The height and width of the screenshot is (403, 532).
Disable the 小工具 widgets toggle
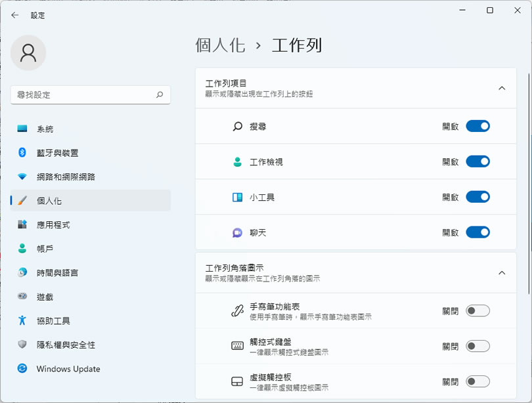(x=477, y=197)
